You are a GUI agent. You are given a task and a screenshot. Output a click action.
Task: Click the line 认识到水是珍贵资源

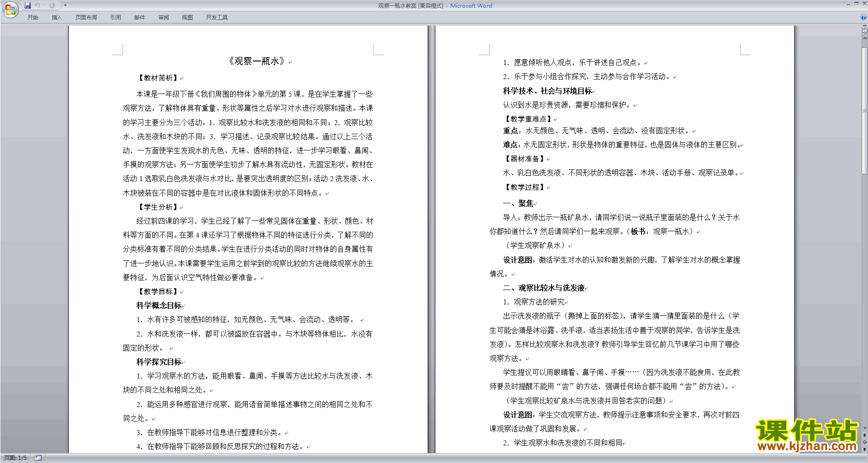point(568,105)
